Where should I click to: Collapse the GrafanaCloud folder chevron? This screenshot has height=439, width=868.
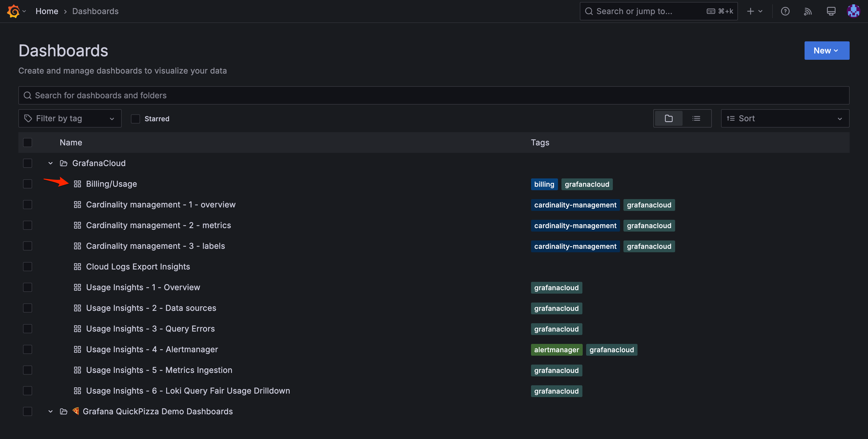[x=51, y=163]
